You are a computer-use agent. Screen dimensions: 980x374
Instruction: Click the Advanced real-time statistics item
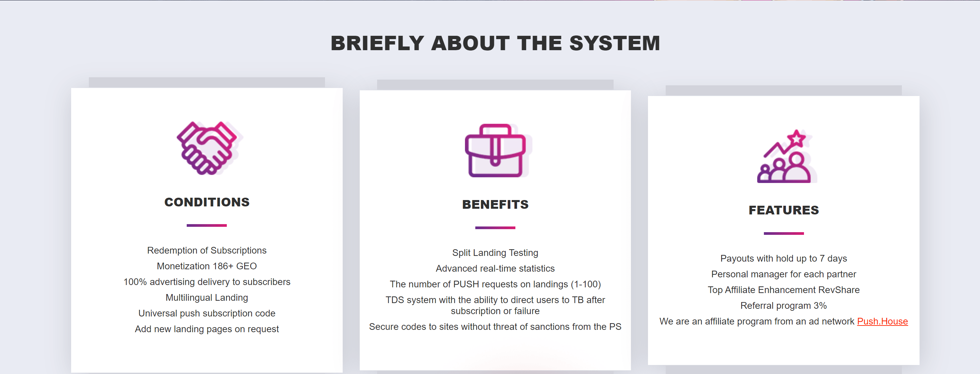point(495,269)
